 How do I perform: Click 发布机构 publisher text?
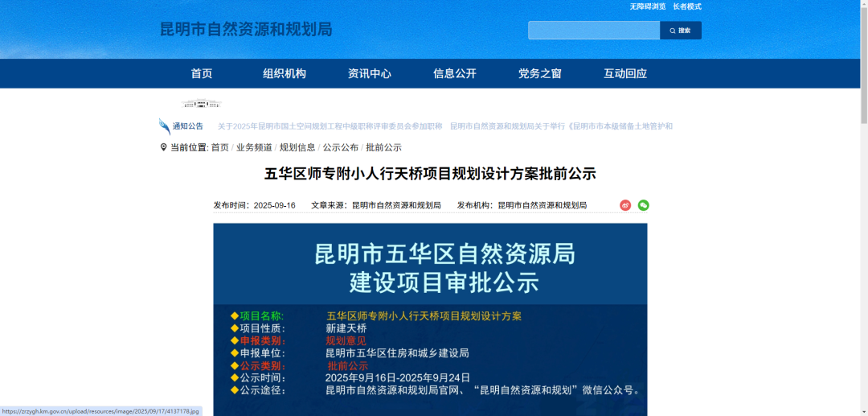[522, 205]
